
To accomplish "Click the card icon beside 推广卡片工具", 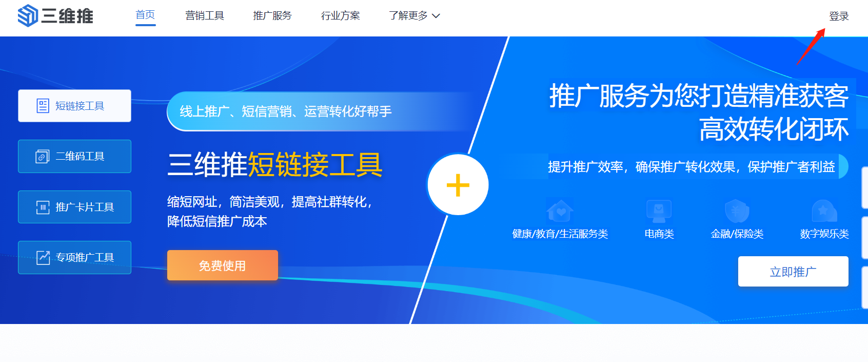I will coord(43,207).
